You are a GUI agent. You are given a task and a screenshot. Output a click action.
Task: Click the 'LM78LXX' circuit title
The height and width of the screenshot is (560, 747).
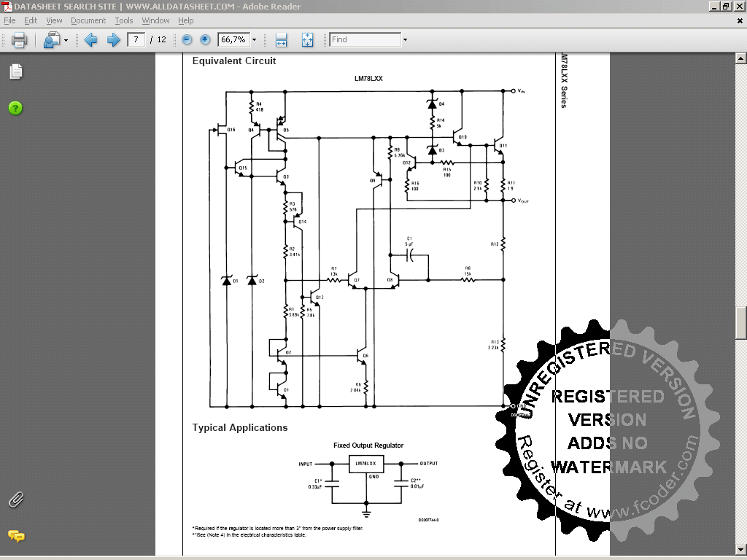368,79
